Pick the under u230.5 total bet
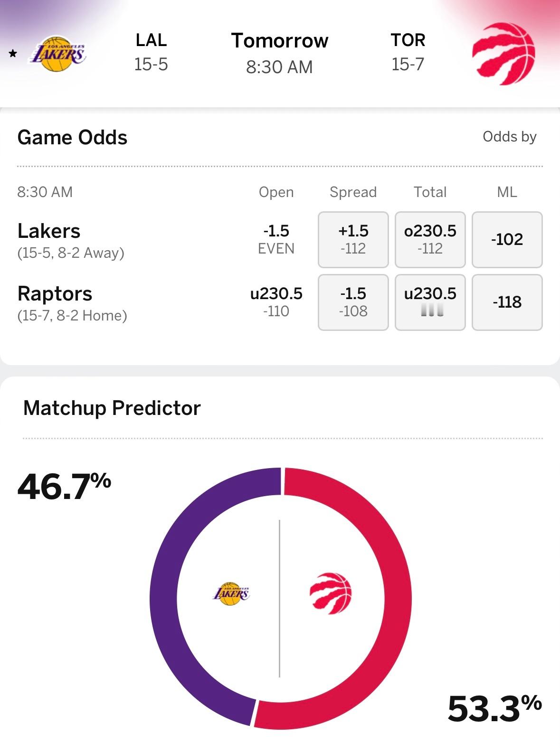 (x=430, y=302)
